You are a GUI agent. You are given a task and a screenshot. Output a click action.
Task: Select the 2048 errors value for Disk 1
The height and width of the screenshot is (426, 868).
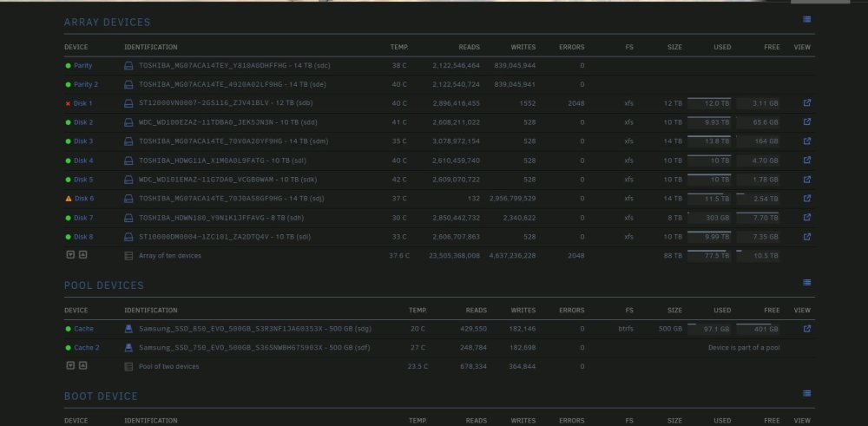575,103
